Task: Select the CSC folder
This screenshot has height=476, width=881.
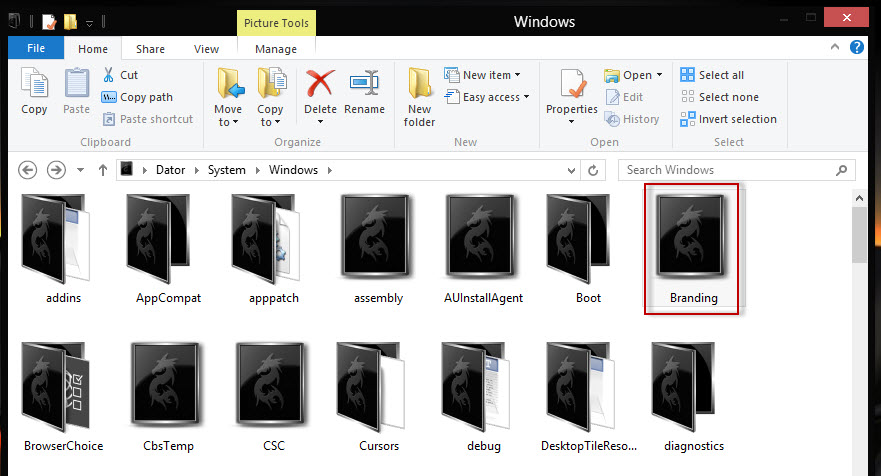Action: pyautogui.click(x=274, y=397)
